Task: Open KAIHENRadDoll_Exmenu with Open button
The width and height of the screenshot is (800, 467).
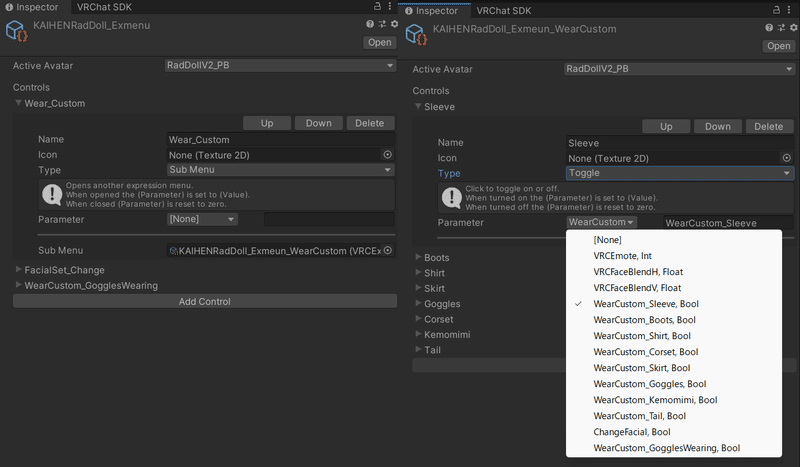Action: pyautogui.click(x=380, y=42)
